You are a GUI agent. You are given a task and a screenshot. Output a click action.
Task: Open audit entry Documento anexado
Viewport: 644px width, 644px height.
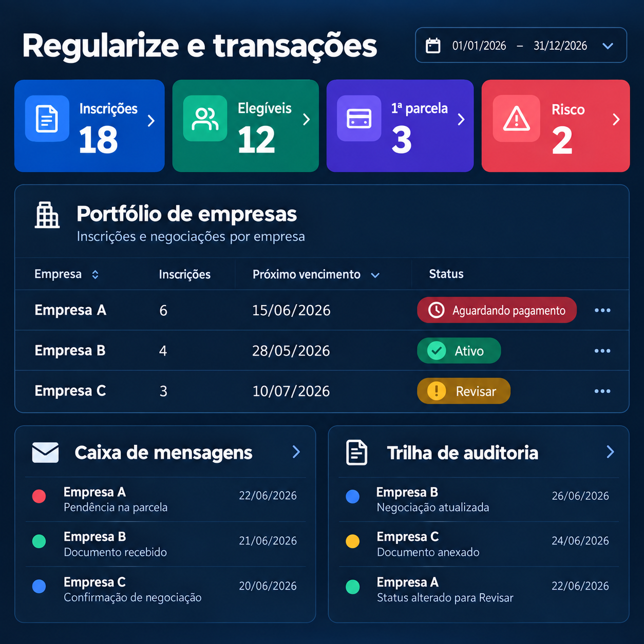pos(479,544)
